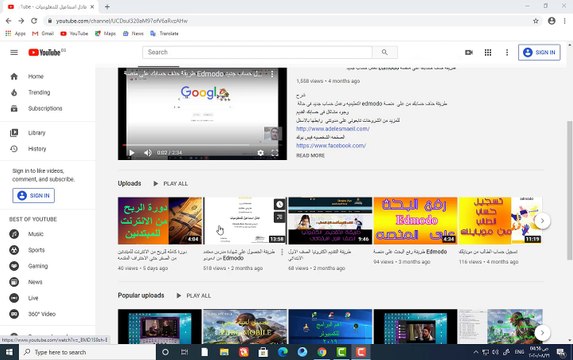Play the featured Edmodo video

point(132,153)
